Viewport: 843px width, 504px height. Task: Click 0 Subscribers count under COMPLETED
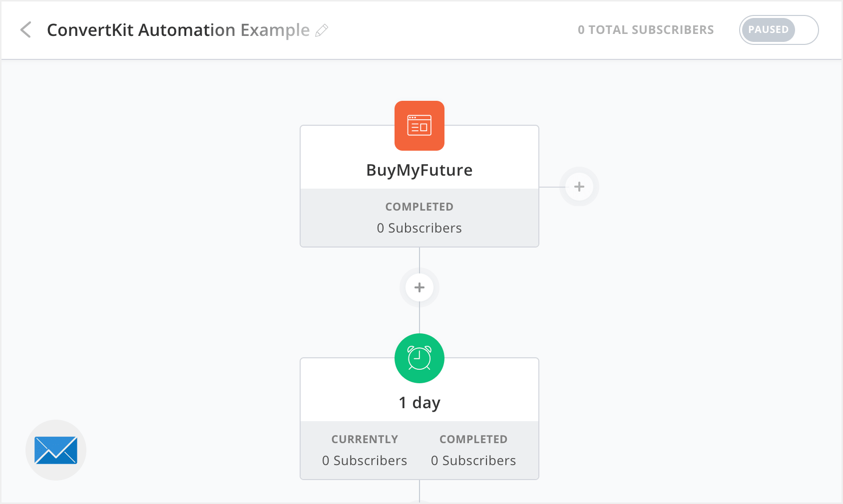(419, 228)
